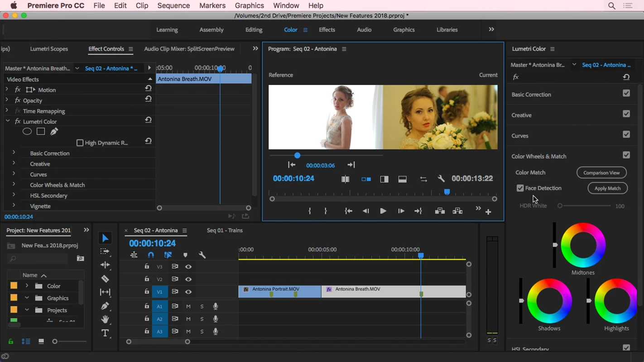Click the Apply Match button

point(607,188)
